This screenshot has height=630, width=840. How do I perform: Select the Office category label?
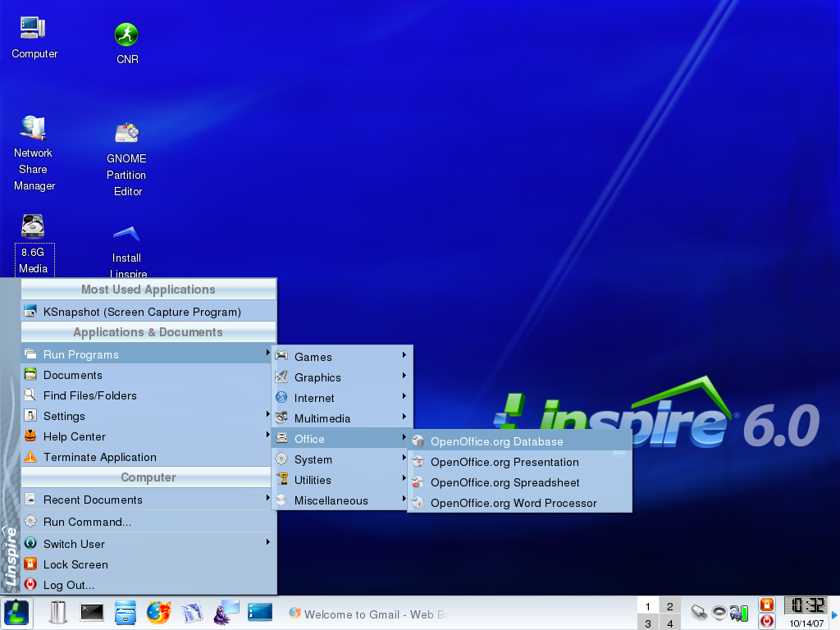pos(309,440)
